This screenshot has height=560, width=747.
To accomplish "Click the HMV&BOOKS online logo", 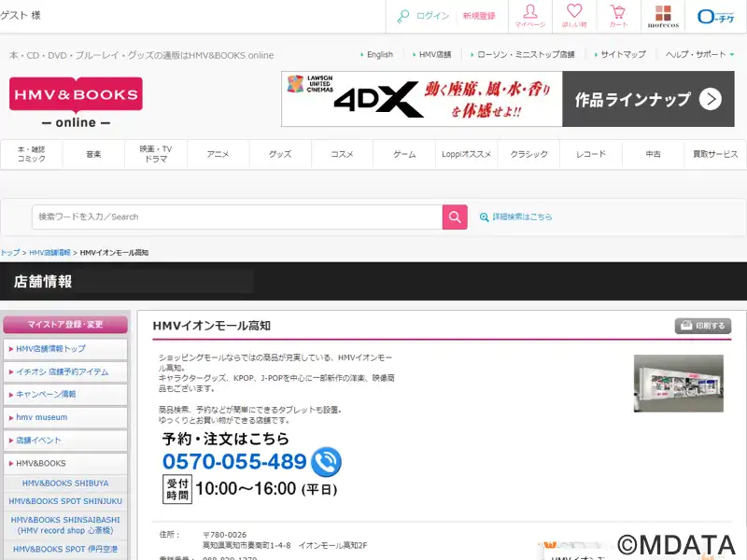I will [x=76, y=103].
